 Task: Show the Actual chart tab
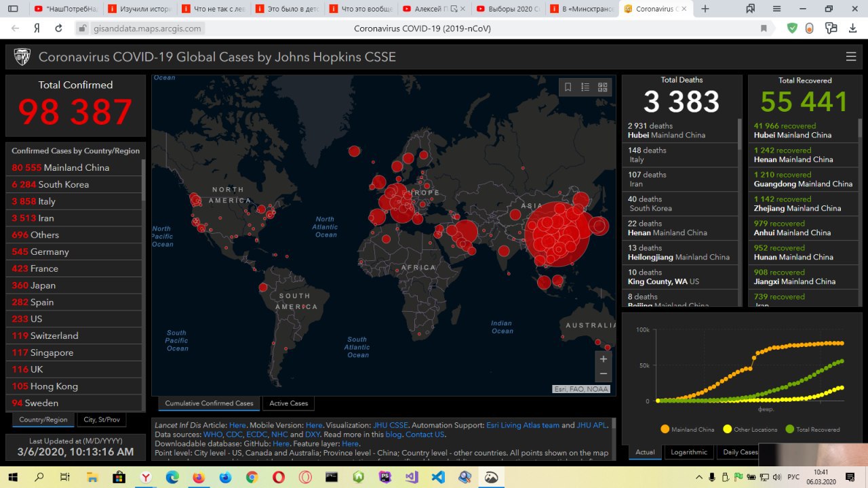click(x=646, y=452)
